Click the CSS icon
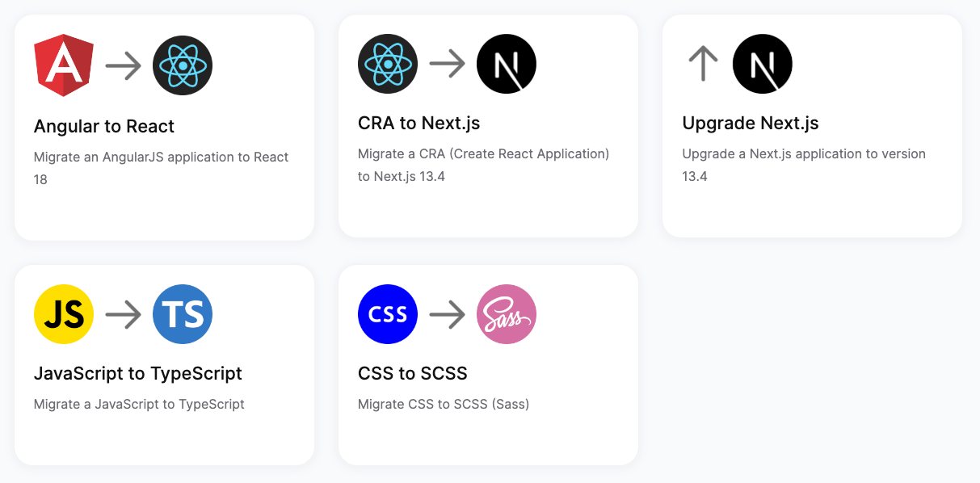Image resolution: width=980 pixels, height=483 pixels. pos(387,313)
